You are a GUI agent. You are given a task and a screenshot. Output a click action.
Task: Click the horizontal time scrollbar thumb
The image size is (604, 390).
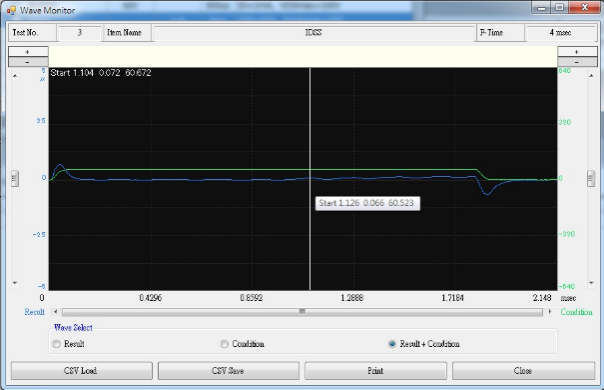coord(302,311)
